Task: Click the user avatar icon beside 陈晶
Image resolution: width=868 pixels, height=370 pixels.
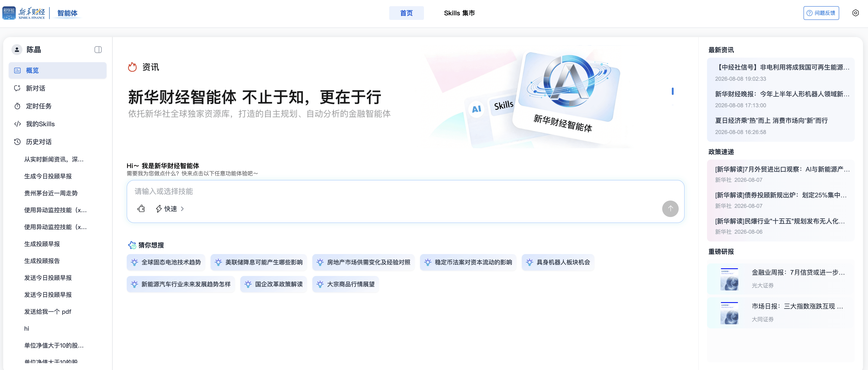Action: click(17, 50)
